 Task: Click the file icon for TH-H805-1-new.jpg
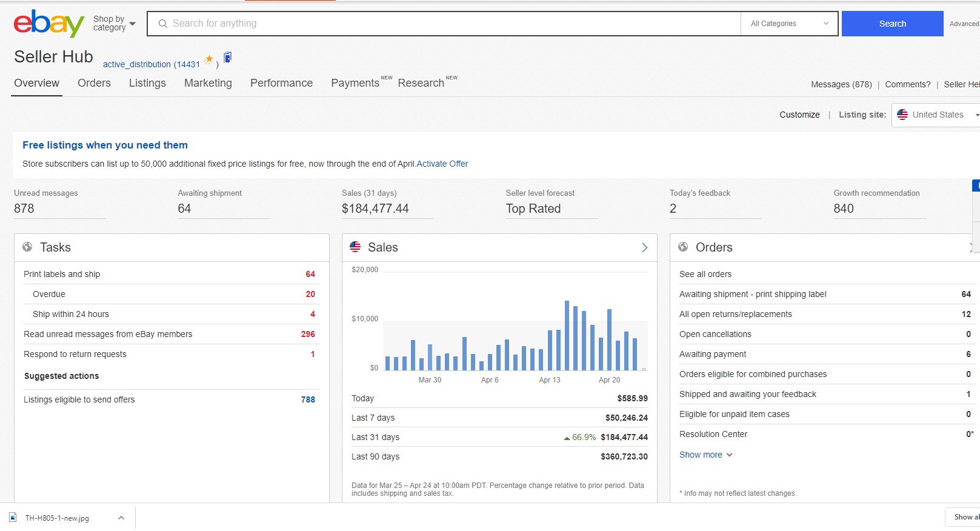click(x=13, y=518)
